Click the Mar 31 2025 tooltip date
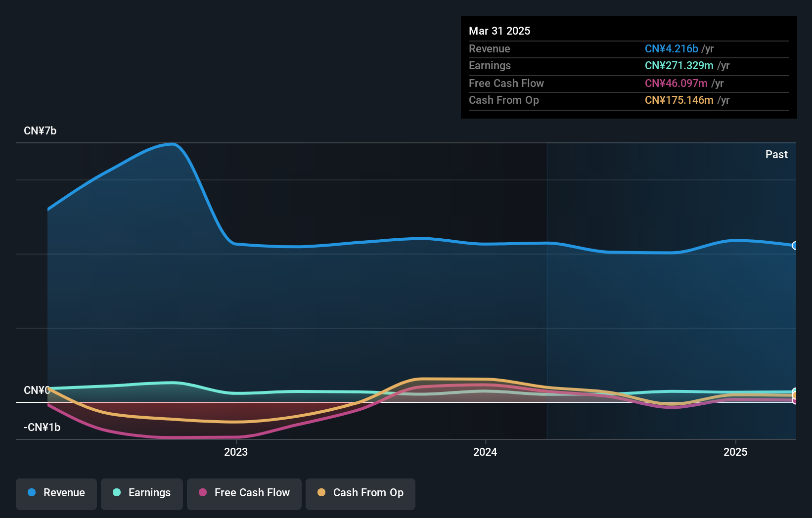The height and width of the screenshot is (518, 812). (x=499, y=31)
